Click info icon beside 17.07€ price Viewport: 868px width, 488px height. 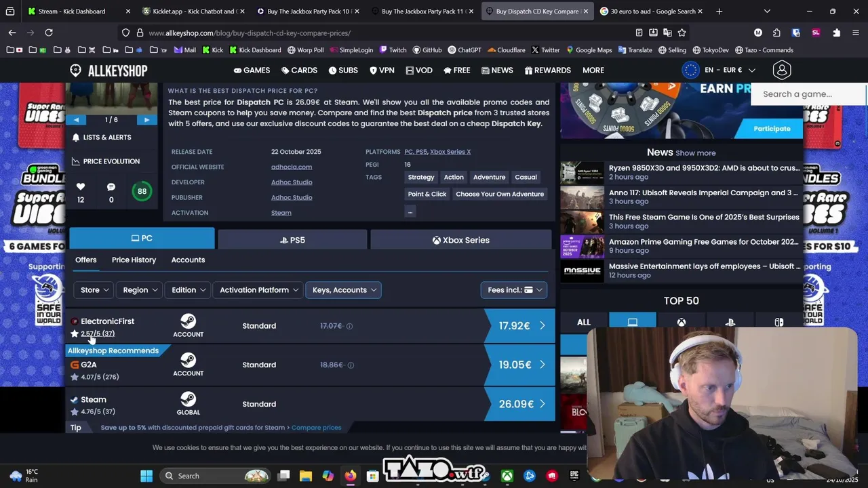[x=349, y=326]
